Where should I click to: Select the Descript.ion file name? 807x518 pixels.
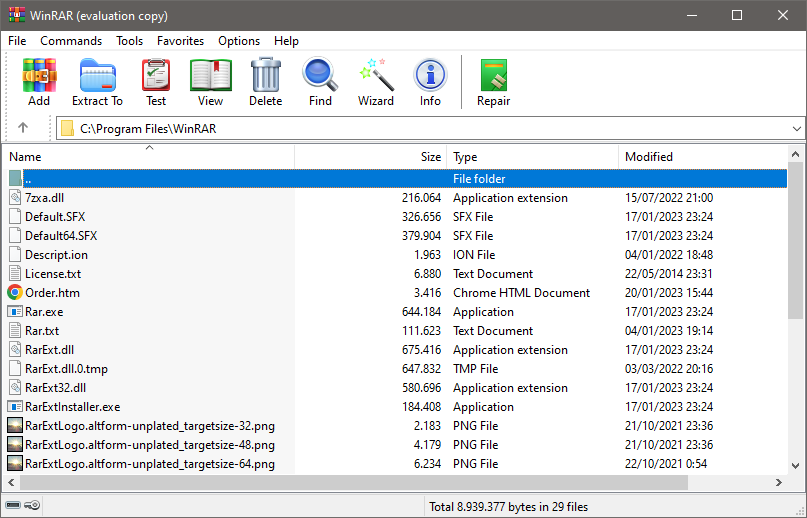(x=56, y=255)
